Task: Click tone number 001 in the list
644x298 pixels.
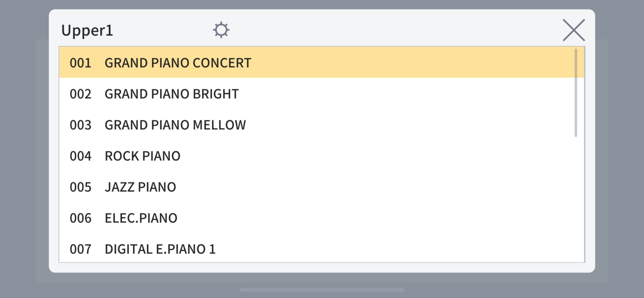Action: 80,63
